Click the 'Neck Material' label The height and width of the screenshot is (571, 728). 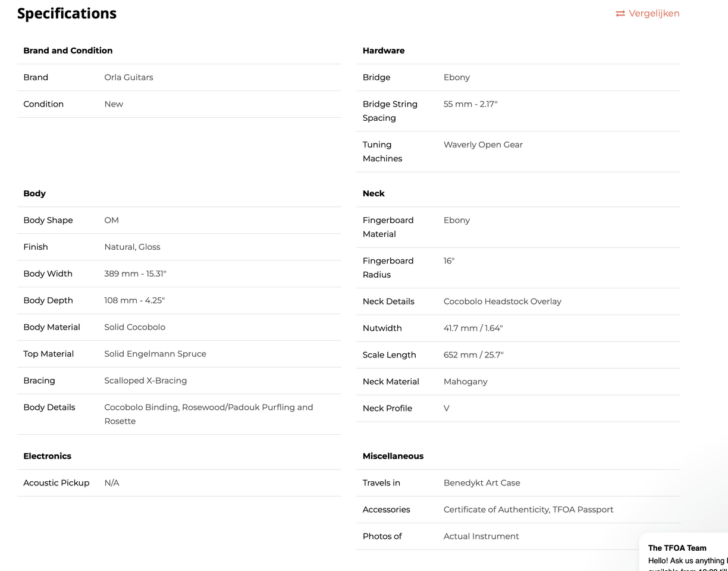(x=391, y=382)
